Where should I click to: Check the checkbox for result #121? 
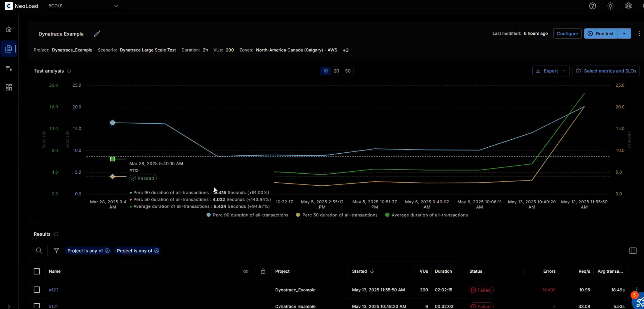[37, 306]
